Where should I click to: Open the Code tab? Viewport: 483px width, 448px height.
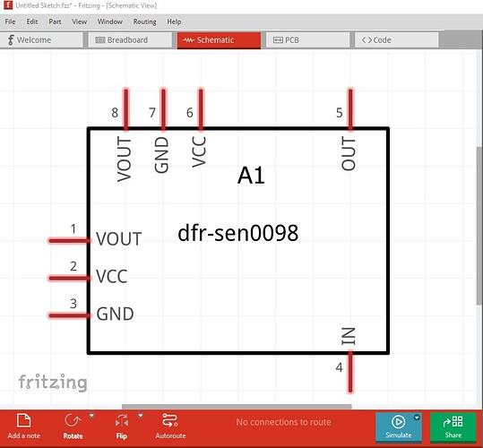pos(396,40)
